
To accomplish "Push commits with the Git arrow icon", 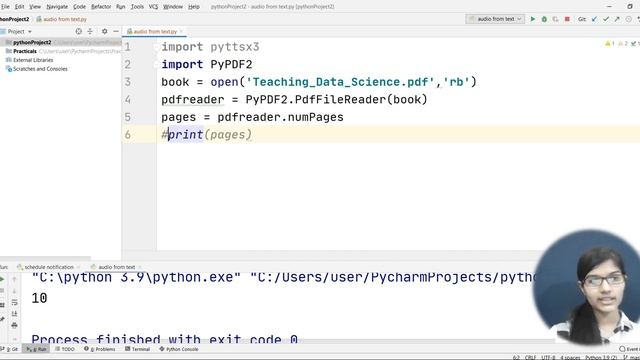I will [x=617, y=19].
